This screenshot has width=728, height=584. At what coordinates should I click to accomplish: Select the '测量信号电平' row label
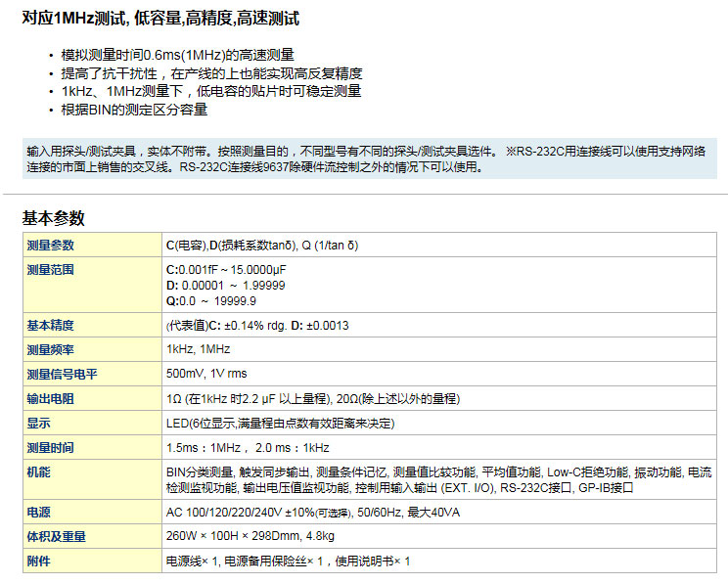63,374
